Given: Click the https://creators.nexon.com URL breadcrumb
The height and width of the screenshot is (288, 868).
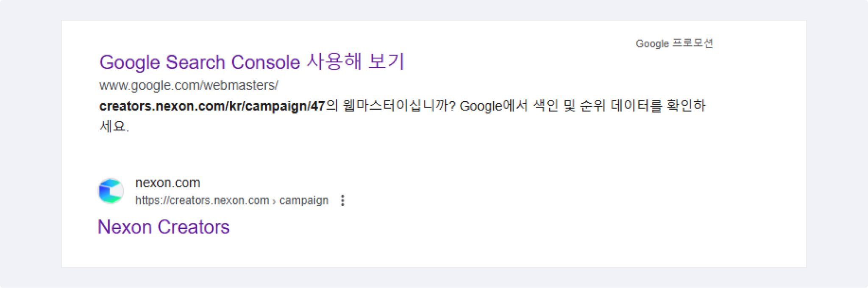Looking at the screenshot, I should pos(202,200).
